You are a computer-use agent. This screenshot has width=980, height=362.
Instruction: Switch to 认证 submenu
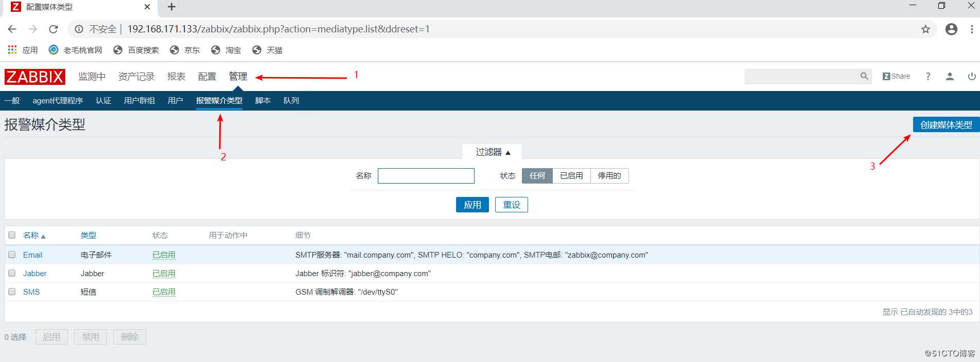tap(103, 101)
